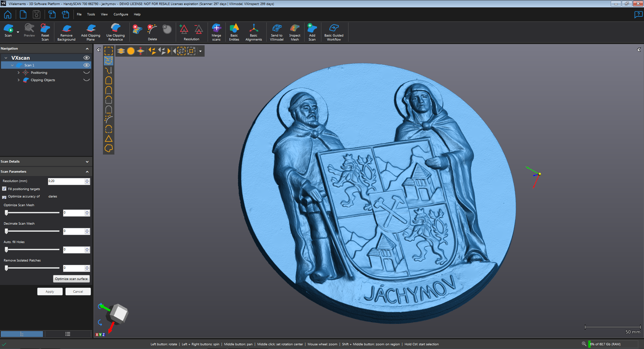Click the Basic Alignments icon

pos(254,32)
